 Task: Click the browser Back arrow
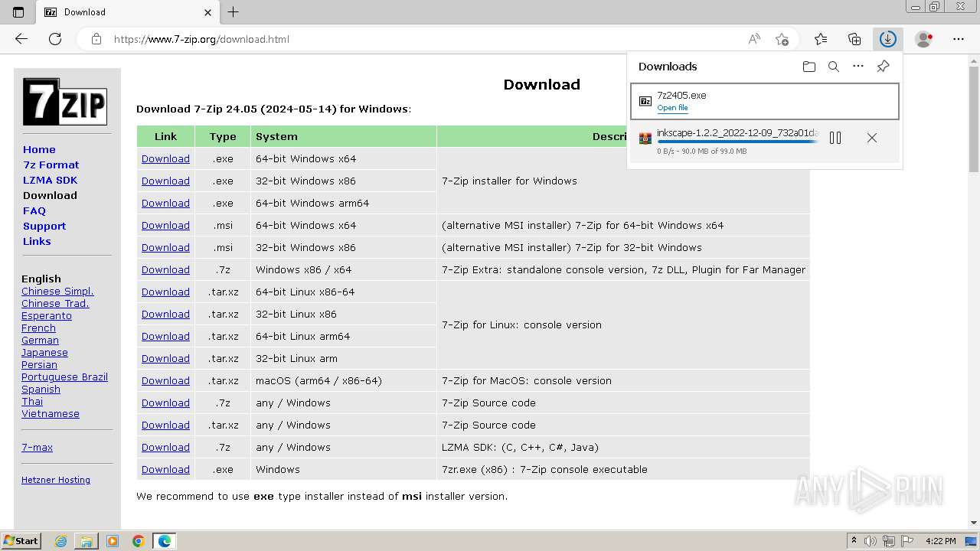[21, 39]
